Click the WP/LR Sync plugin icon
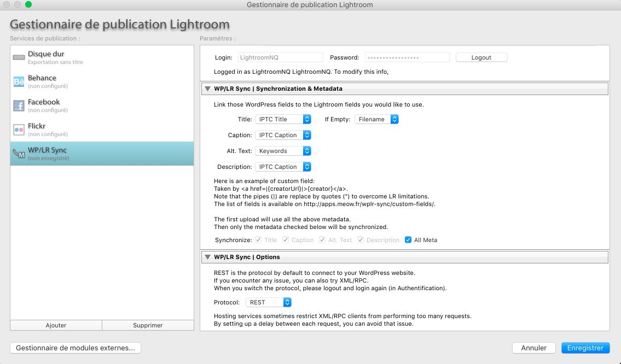Screen dimensions: 621x364 pyautogui.click(x=19, y=154)
